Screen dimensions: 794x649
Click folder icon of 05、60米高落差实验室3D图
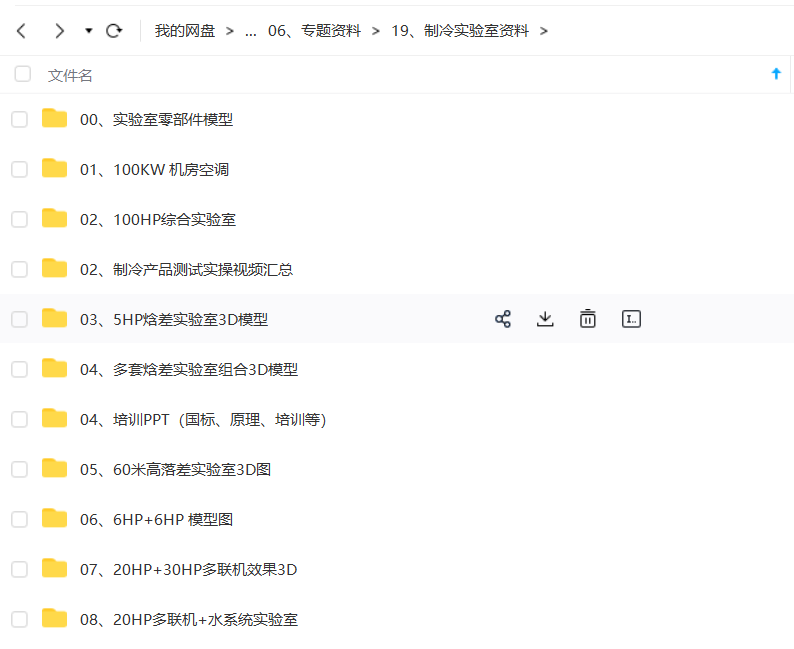pyautogui.click(x=54, y=468)
